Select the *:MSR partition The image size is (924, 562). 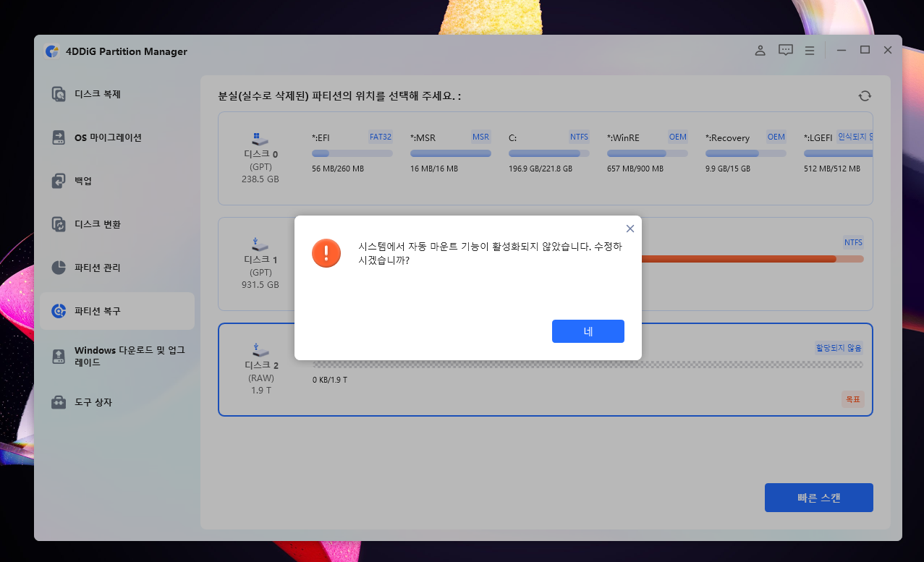click(x=451, y=153)
